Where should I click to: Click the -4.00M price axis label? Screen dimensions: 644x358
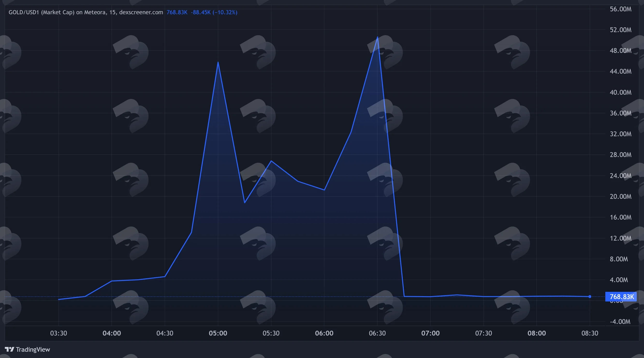pos(620,322)
